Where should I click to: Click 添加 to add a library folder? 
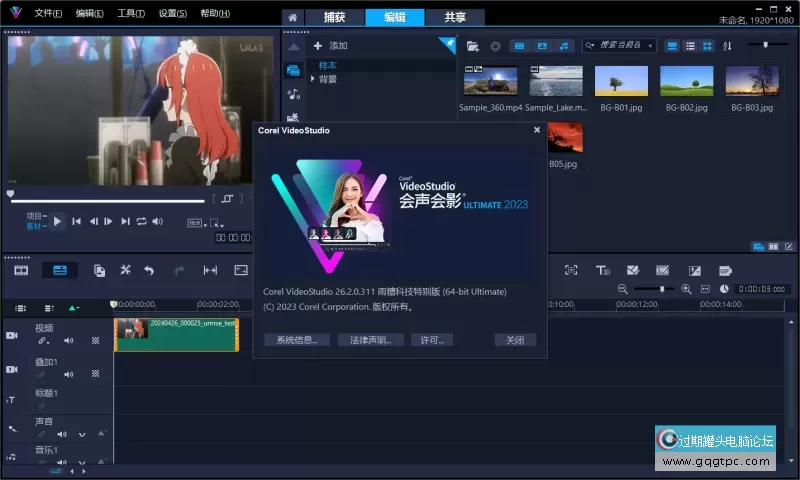(x=330, y=46)
